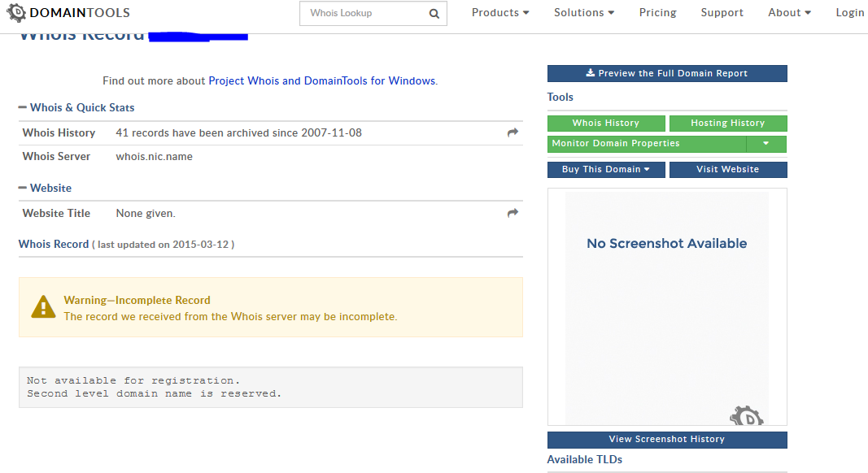Screen dimensions: 868x473
Task: Click 'Second level domain name is reserved.' line
Action: point(154,394)
